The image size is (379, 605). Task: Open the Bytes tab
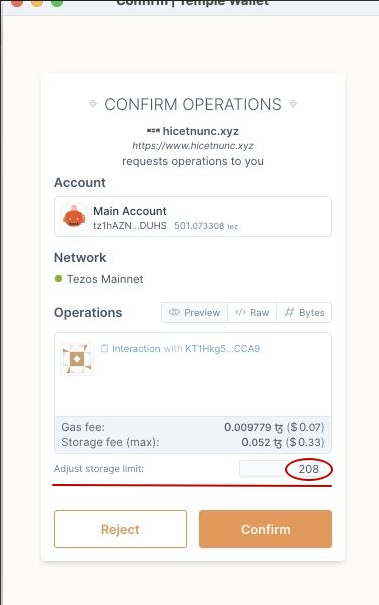304,312
